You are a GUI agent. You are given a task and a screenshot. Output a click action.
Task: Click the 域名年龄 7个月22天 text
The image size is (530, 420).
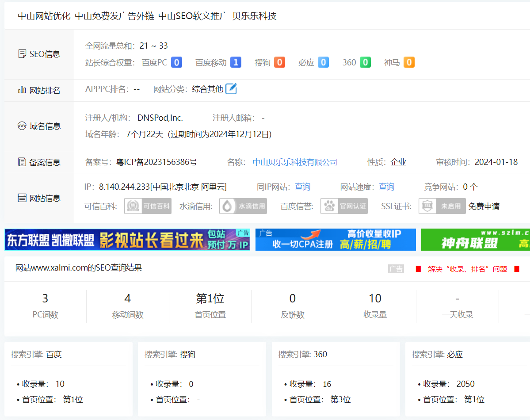(145, 134)
